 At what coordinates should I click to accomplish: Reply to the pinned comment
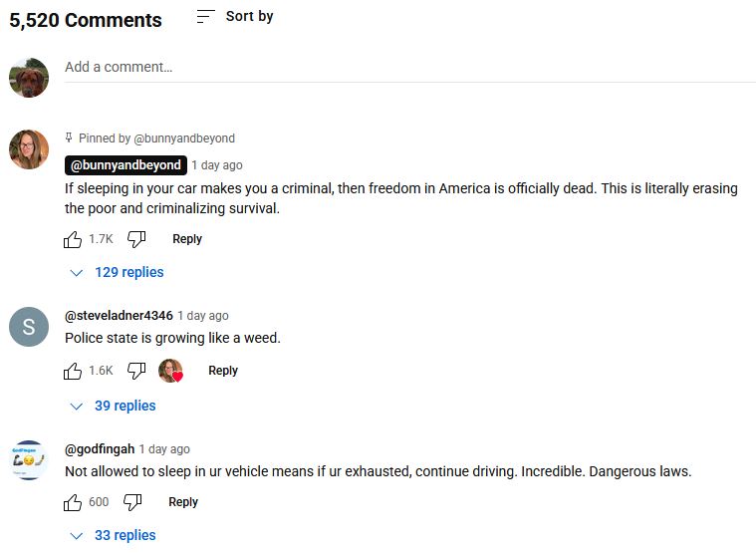pyautogui.click(x=187, y=239)
